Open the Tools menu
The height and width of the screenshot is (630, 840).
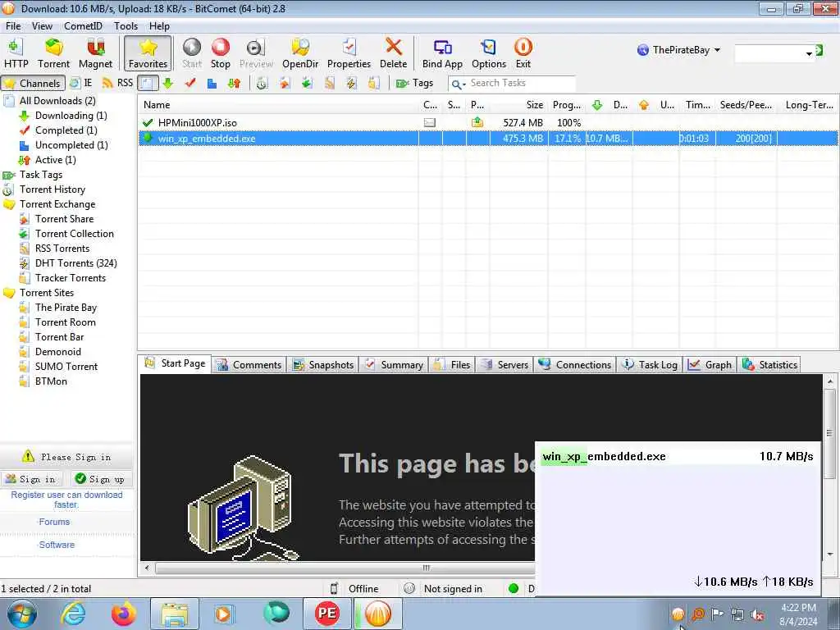click(126, 25)
